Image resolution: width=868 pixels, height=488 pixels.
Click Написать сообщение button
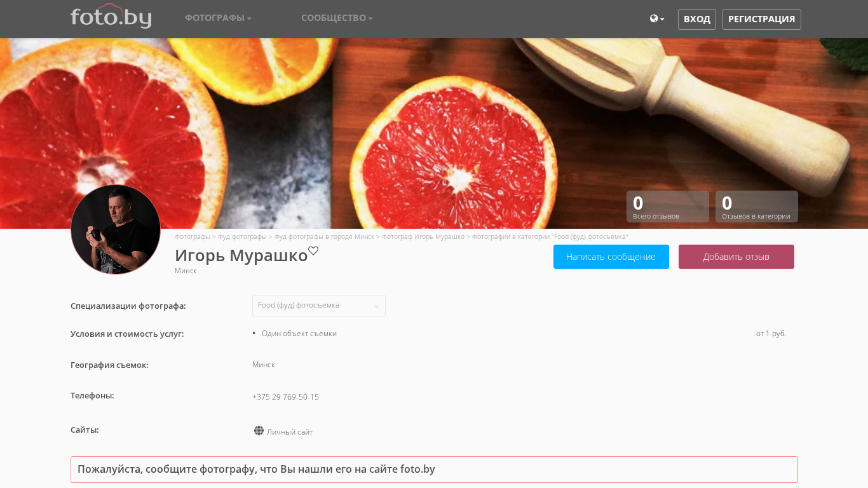coord(611,257)
